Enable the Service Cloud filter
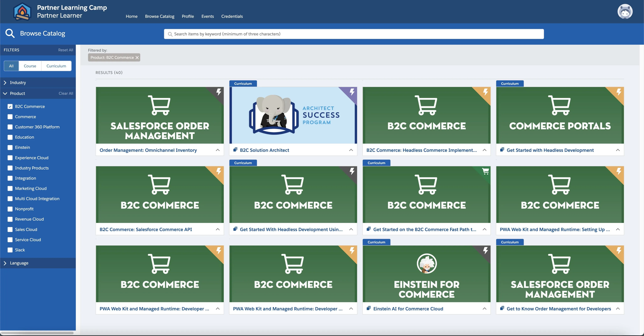644x336 pixels. [10, 240]
